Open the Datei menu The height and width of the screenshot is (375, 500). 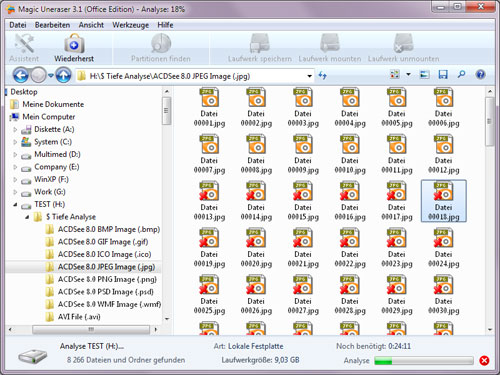[x=18, y=25]
